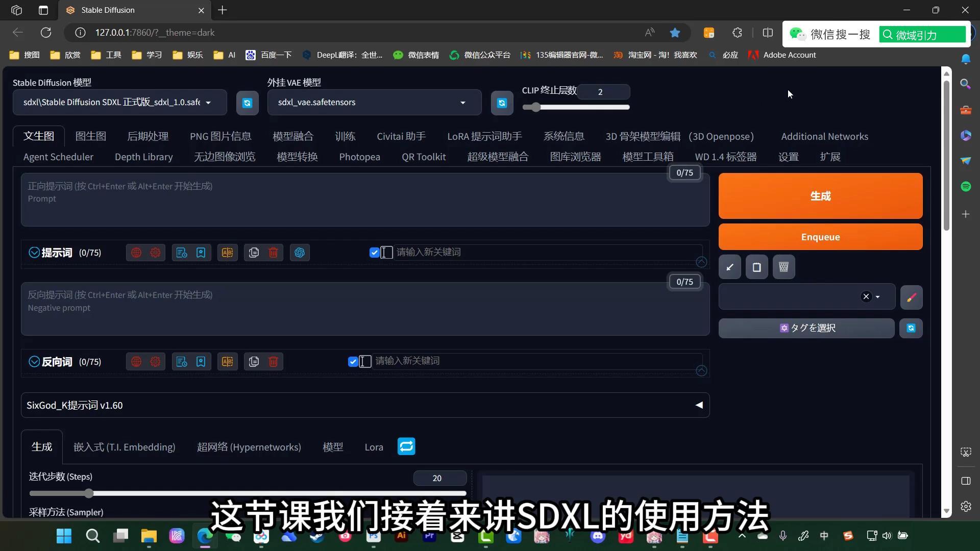Open the gear settings icon in the 提示词 row
This screenshot has height=551, width=980.
(155, 253)
